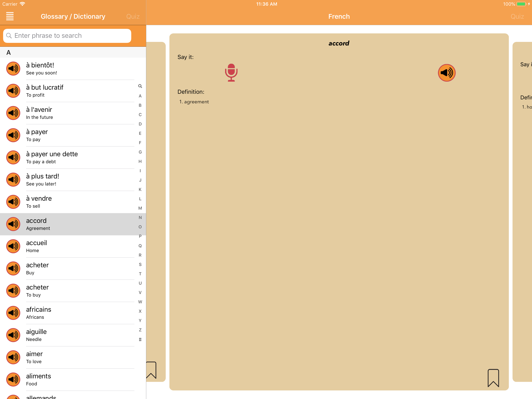Play pronunciation of à but lucratif

(x=13, y=91)
